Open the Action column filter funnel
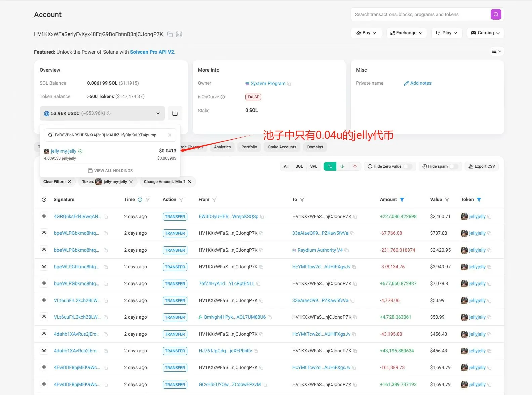Screen dimensions: 532x395 (181, 200)
